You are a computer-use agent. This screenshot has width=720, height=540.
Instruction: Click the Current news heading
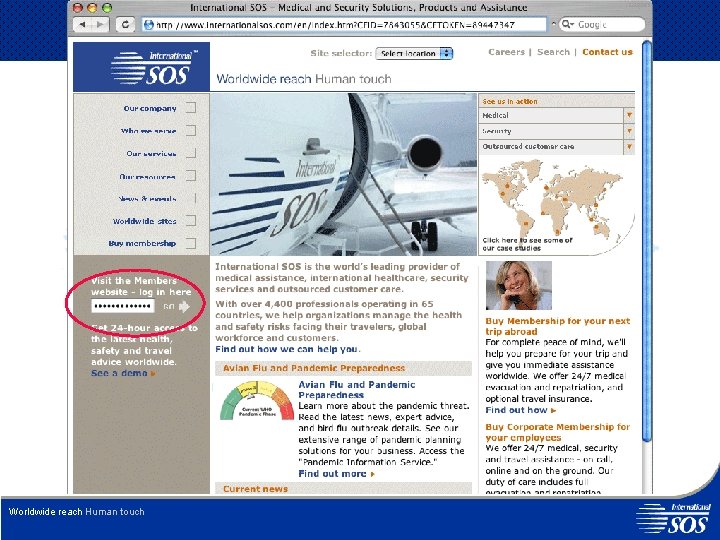click(x=255, y=489)
